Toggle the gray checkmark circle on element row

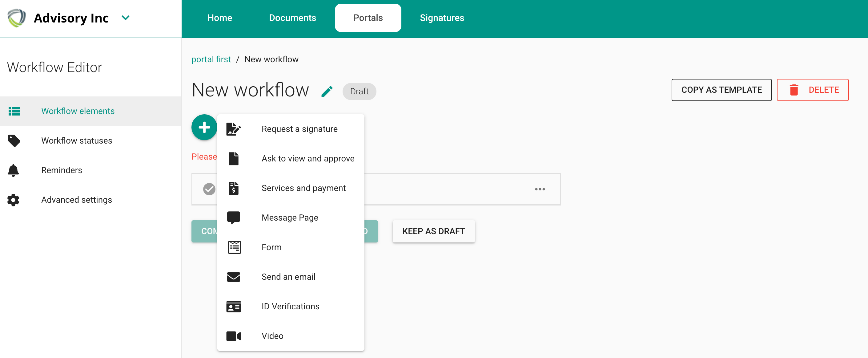(x=209, y=189)
